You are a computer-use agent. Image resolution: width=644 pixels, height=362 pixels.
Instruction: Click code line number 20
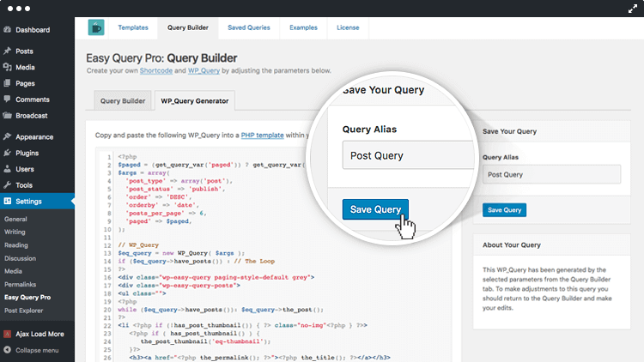pos(107,310)
